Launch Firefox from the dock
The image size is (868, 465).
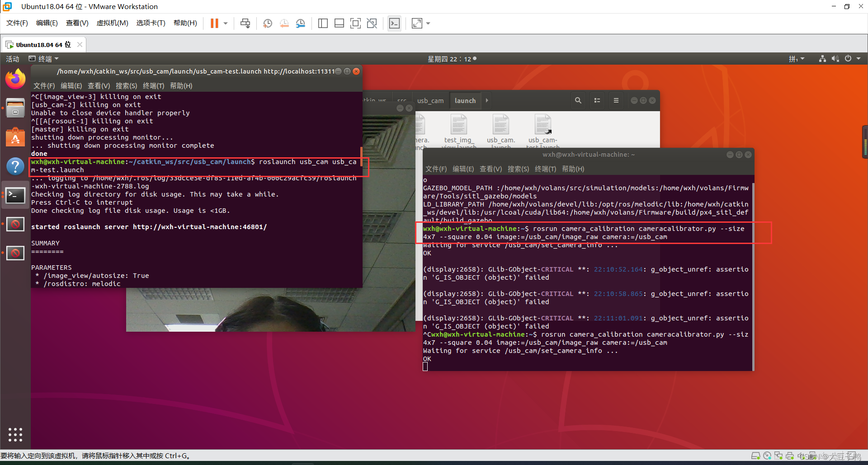(15, 79)
